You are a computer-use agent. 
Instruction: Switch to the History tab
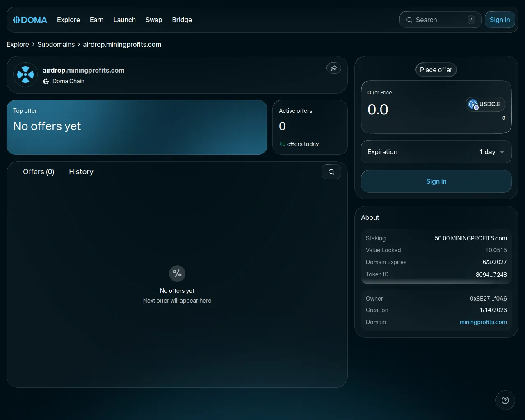(81, 172)
